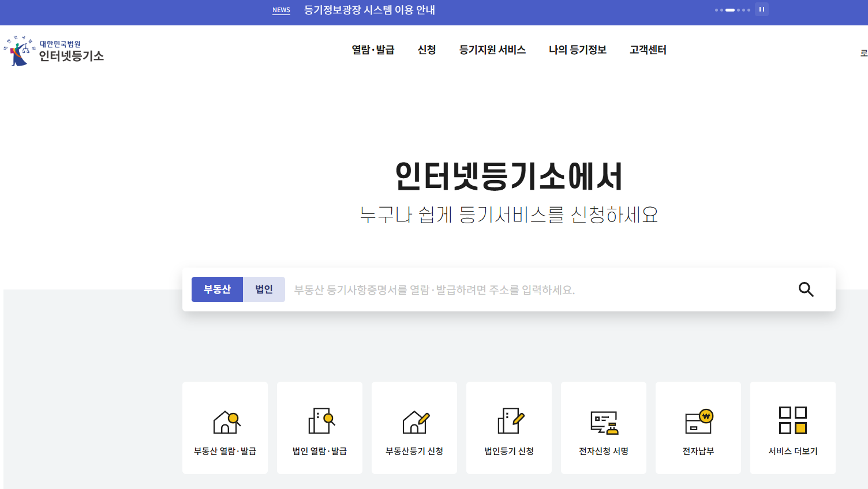Open the 등기지원 서비스 menu

coord(492,50)
